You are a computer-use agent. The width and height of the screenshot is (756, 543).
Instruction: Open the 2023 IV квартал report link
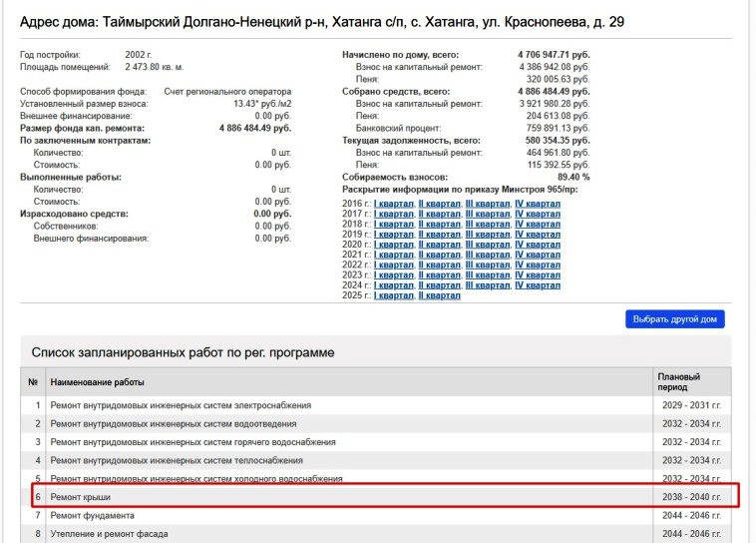click(x=538, y=275)
